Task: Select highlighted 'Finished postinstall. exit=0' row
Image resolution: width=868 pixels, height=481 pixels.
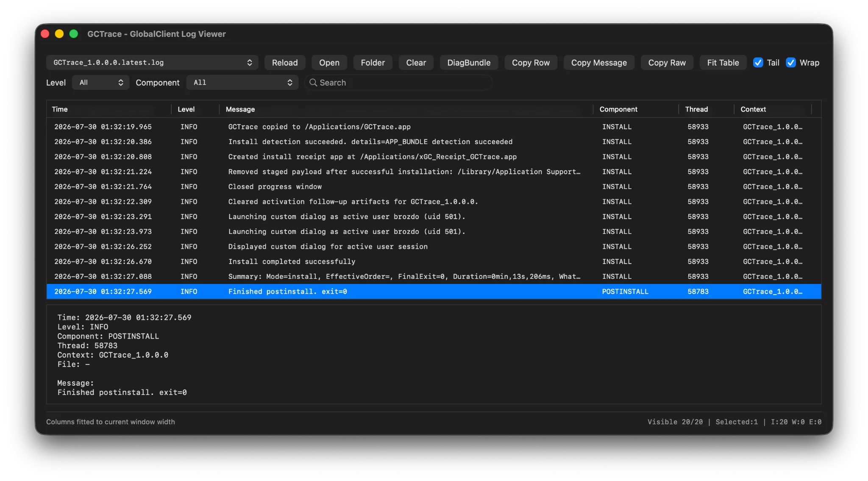Action: tap(434, 292)
